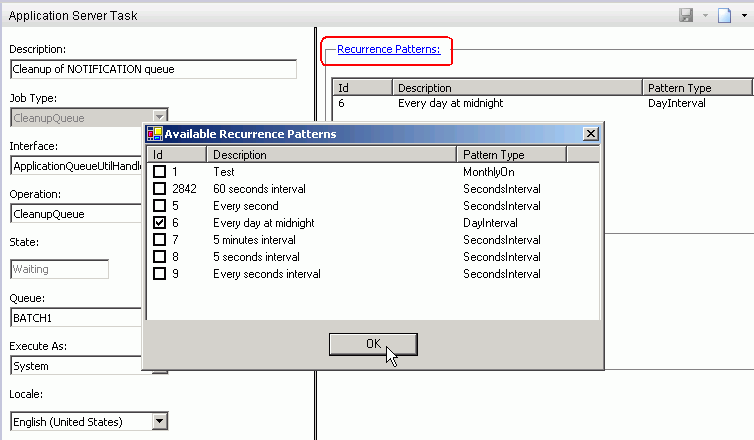The height and width of the screenshot is (440, 754).
Task: Open the dropdown arrow beside New document icon
Action: pos(743,16)
